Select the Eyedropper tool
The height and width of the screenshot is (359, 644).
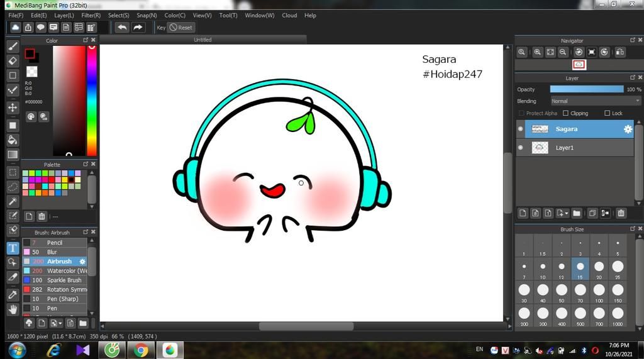tap(13, 294)
